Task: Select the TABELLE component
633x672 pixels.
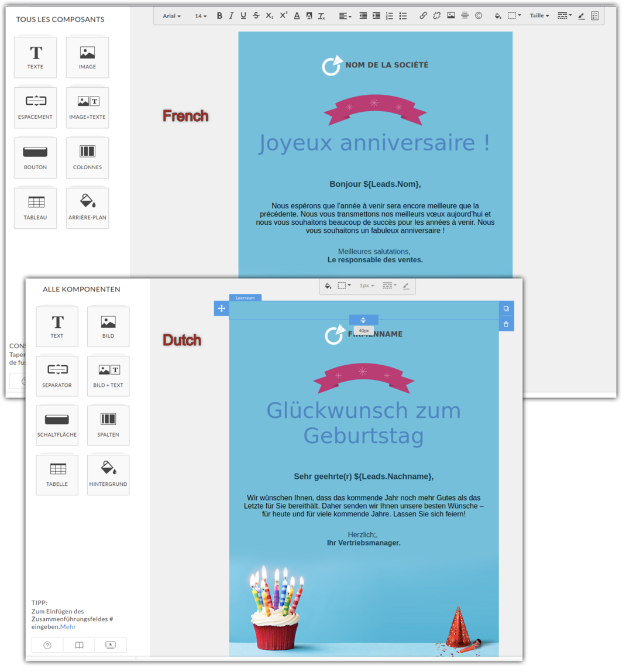Action: click(57, 475)
